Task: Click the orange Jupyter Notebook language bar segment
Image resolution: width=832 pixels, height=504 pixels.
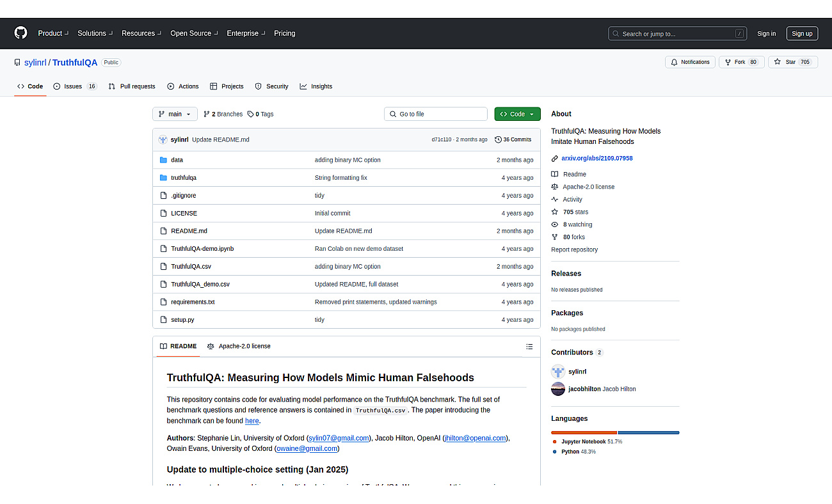Action: point(584,433)
